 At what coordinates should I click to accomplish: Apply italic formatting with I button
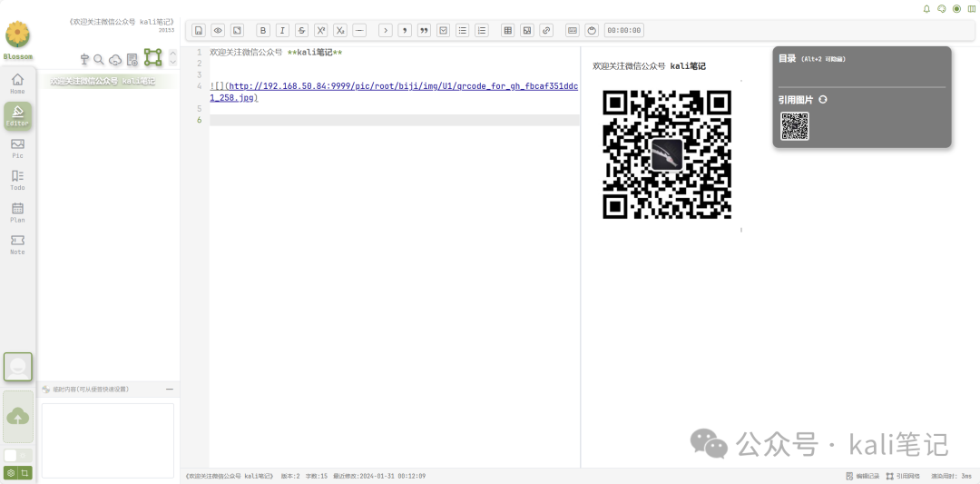[282, 30]
